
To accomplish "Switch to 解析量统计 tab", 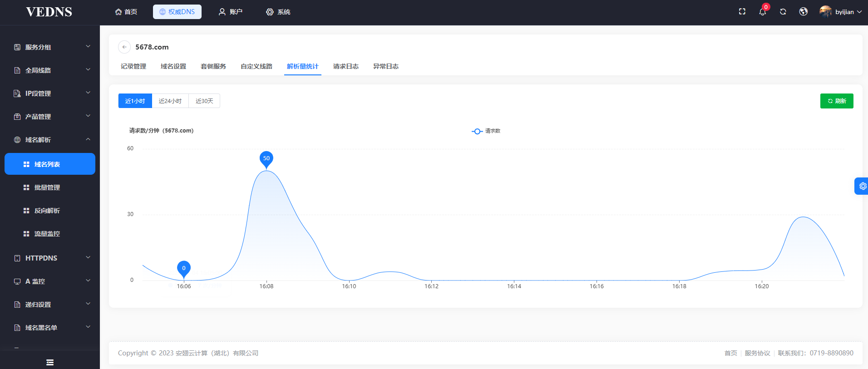I will tap(303, 66).
